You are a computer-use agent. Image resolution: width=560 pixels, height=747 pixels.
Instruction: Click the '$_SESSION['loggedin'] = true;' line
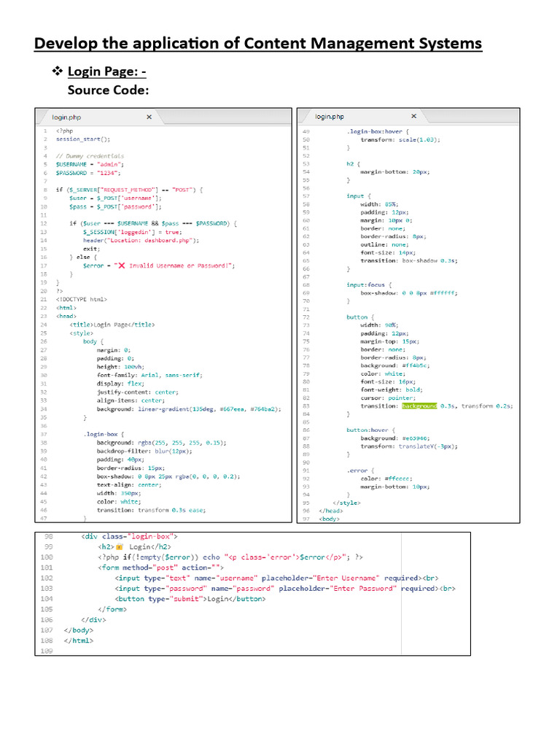tap(132, 232)
